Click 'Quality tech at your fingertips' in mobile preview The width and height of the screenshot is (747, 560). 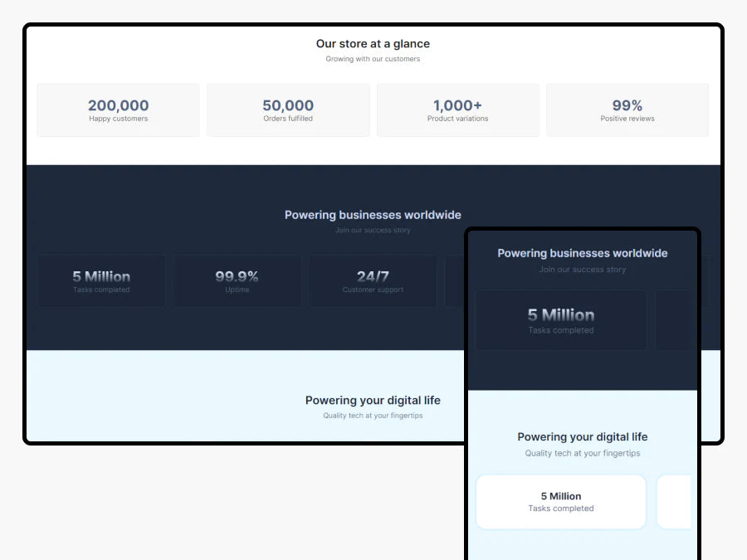tap(582, 454)
